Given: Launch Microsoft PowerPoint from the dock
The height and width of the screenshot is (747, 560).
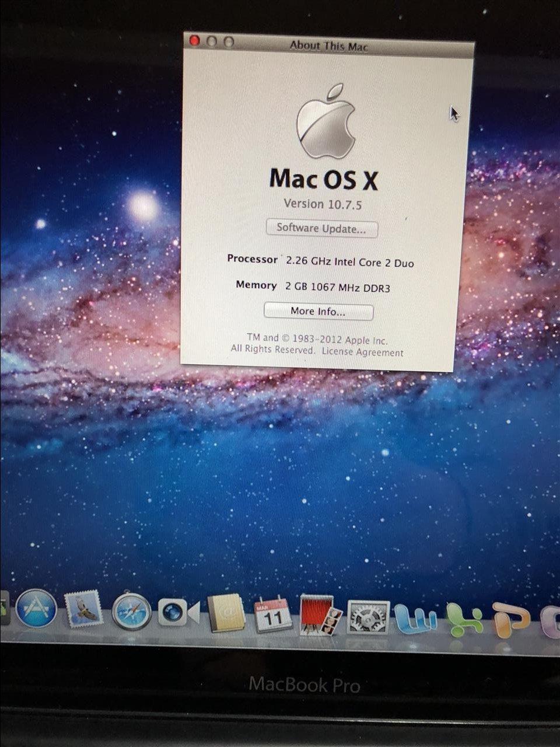Looking at the screenshot, I should pyautogui.click(x=511, y=620).
